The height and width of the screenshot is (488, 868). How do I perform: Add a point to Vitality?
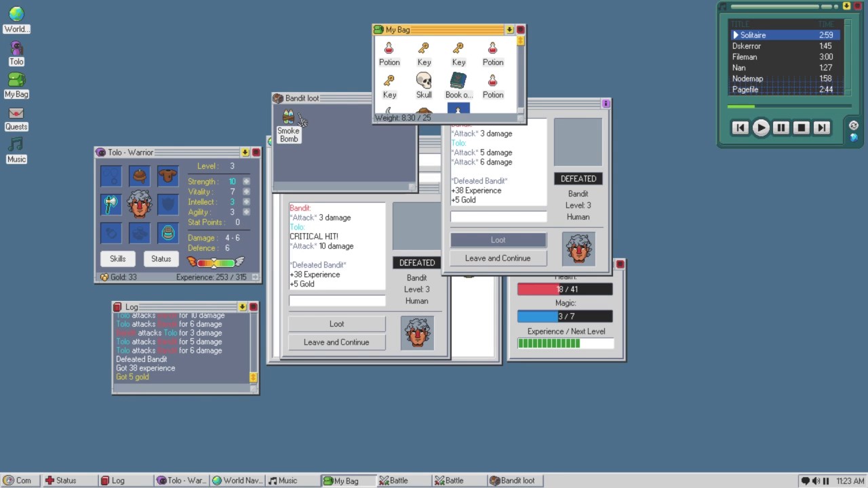click(x=246, y=192)
